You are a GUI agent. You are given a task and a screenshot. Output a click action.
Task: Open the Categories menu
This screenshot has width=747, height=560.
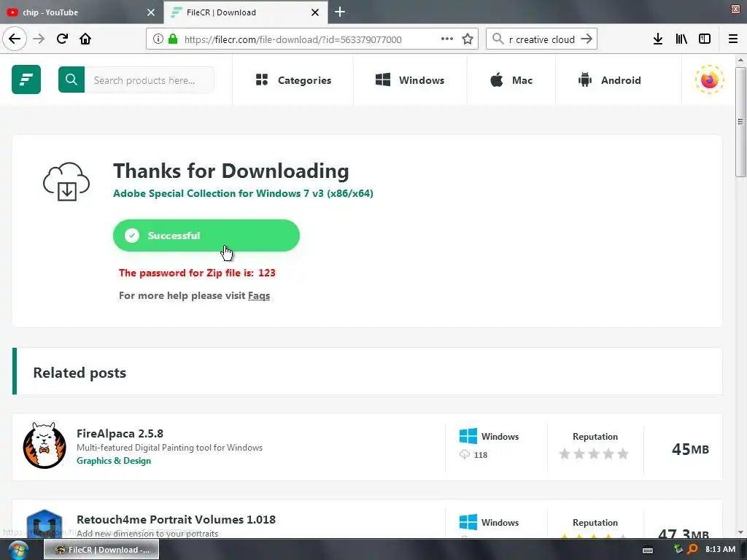click(x=293, y=80)
